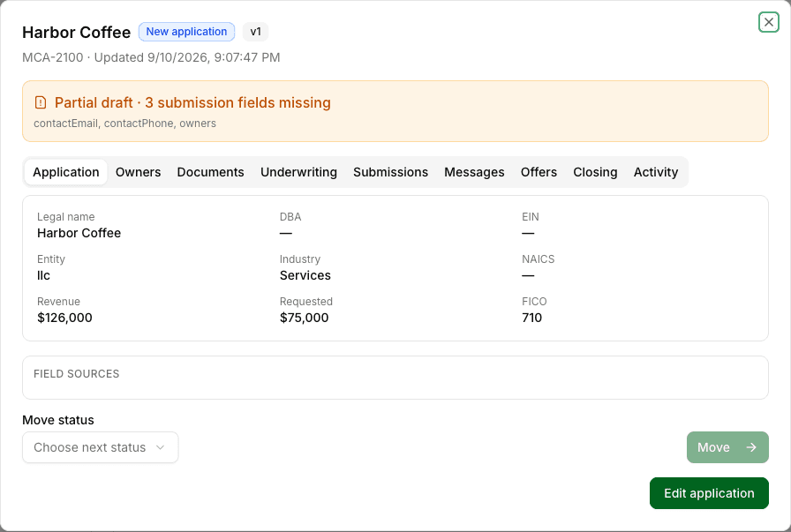
Task: View the Submissions tab
Action: (x=390, y=172)
